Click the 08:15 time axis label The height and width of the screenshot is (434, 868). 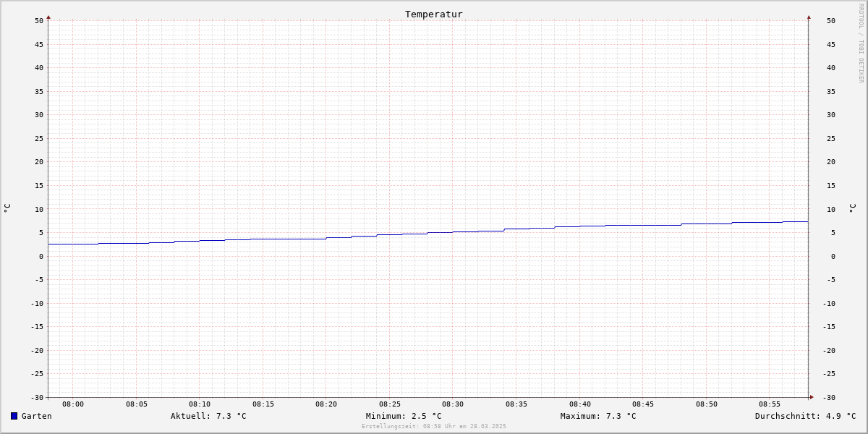click(x=263, y=404)
